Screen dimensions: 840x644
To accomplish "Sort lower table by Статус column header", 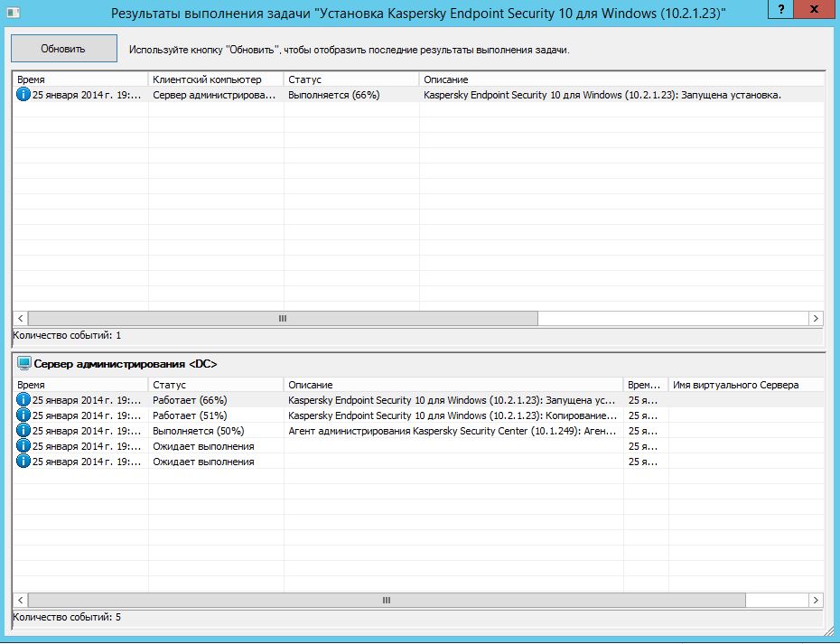I will [216, 385].
